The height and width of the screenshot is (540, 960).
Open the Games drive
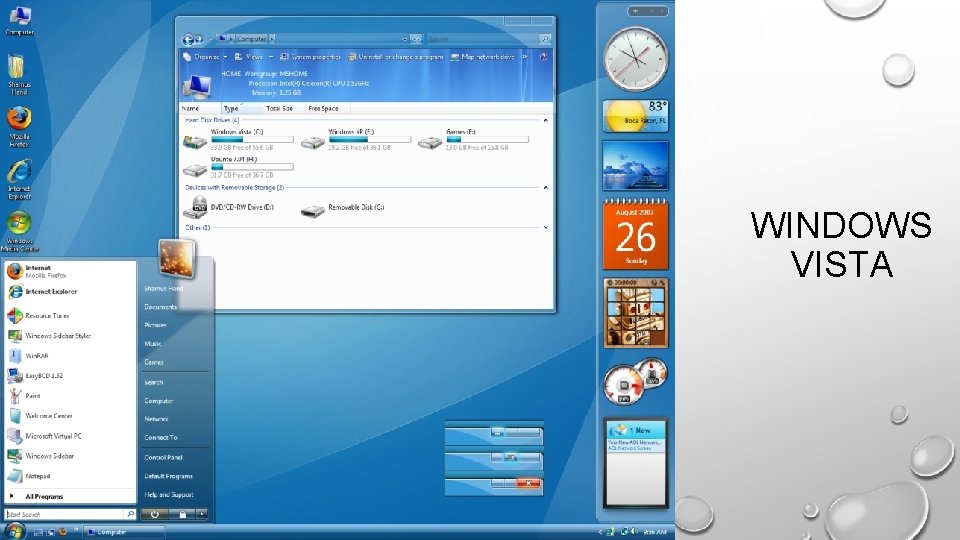[x=473, y=140]
